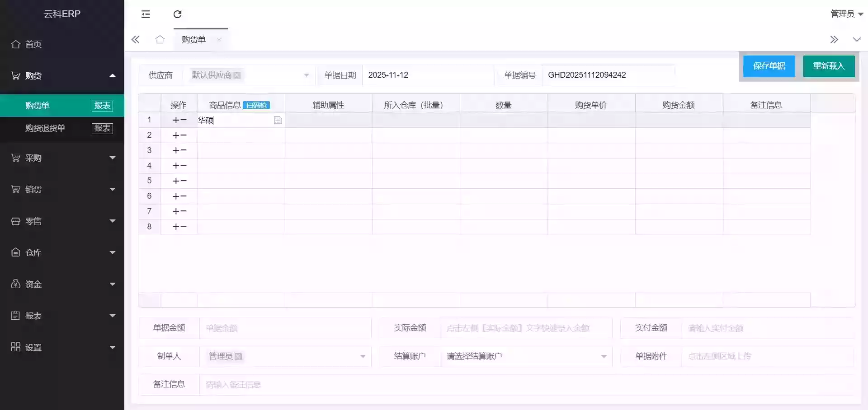Click the home icon on the tab bar
The height and width of the screenshot is (410, 868).
[160, 39]
